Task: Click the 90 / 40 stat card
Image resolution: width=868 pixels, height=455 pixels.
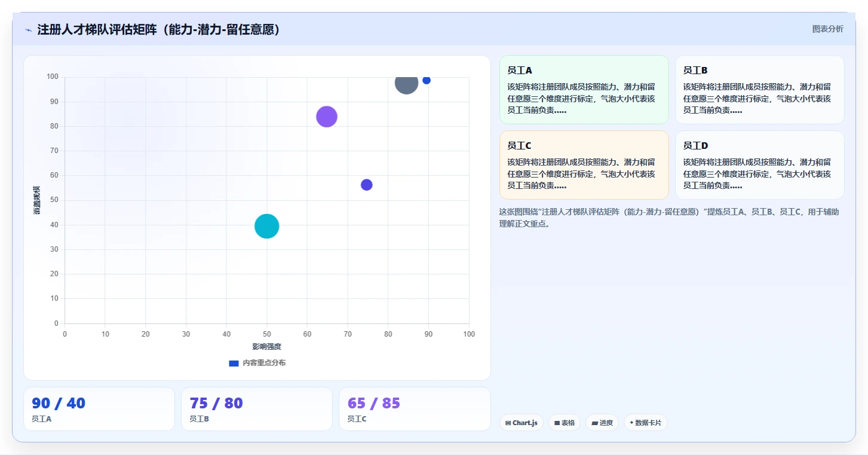Action: 99,409
